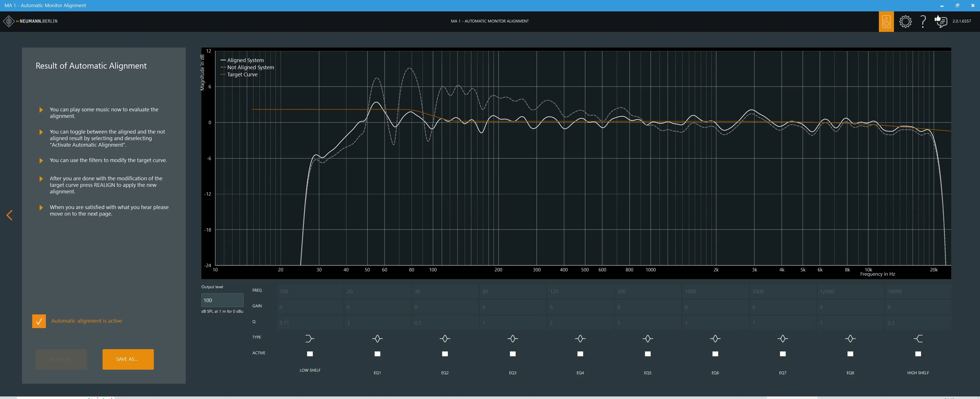Click the Neumann.Berlin logo
980x399 pixels.
(x=30, y=21)
